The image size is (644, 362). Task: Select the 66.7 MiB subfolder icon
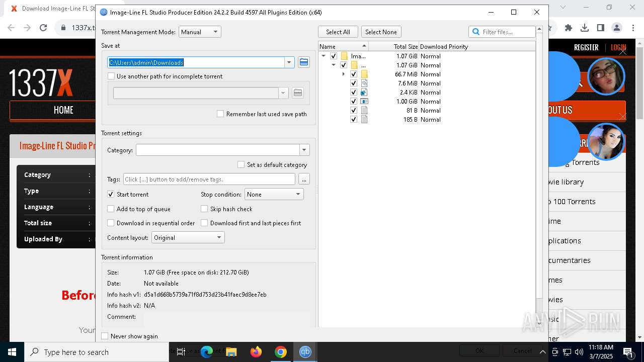tap(364, 74)
